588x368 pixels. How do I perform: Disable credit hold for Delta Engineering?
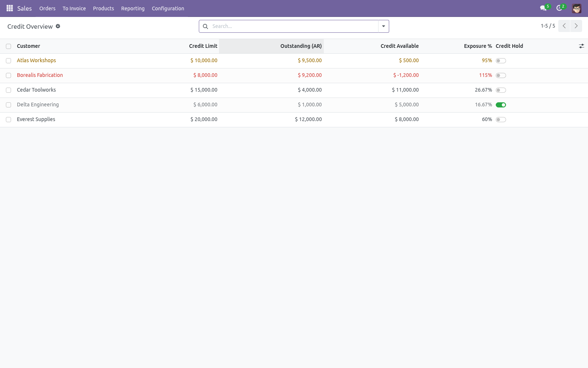coord(501,105)
